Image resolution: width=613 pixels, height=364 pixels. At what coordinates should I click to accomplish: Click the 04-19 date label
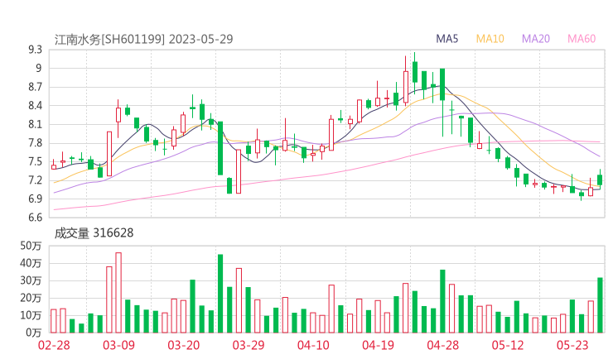[x=378, y=345]
